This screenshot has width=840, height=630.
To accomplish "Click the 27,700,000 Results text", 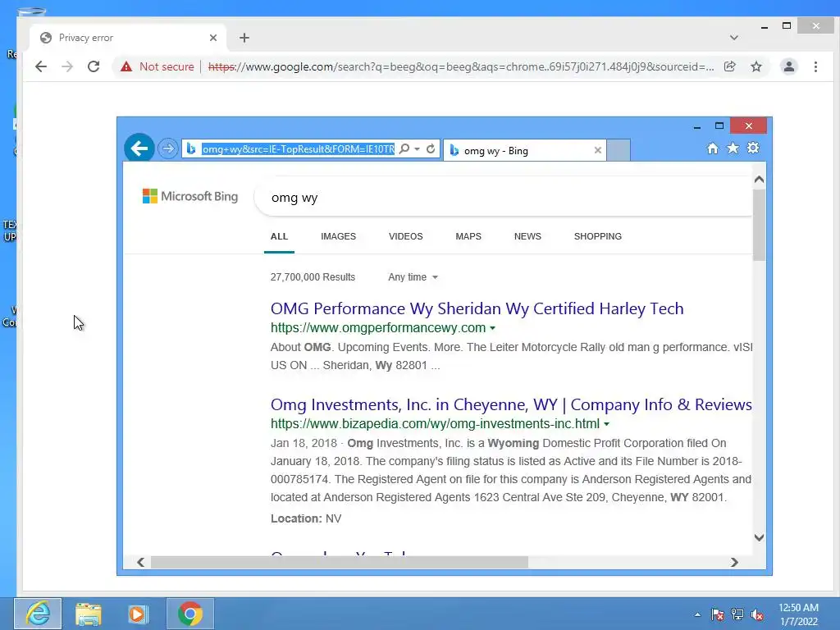I will click(x=313, y=277).
